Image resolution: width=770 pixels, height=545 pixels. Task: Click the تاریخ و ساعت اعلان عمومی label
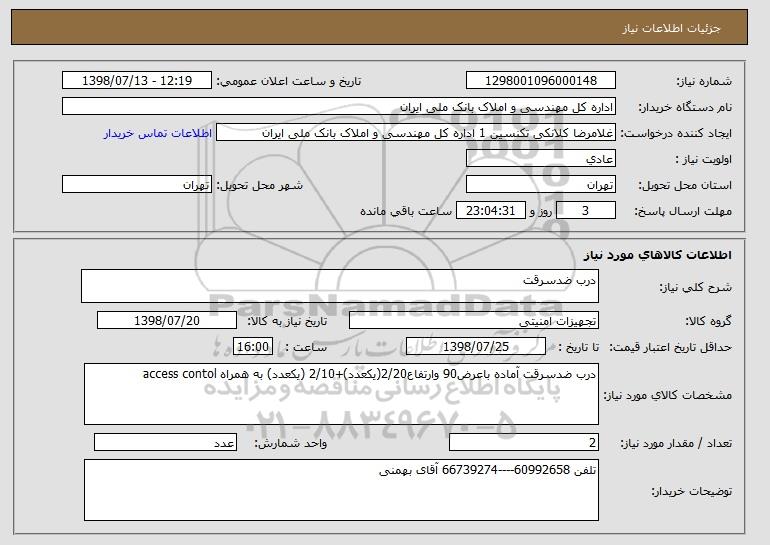click(x=289, y=81)
